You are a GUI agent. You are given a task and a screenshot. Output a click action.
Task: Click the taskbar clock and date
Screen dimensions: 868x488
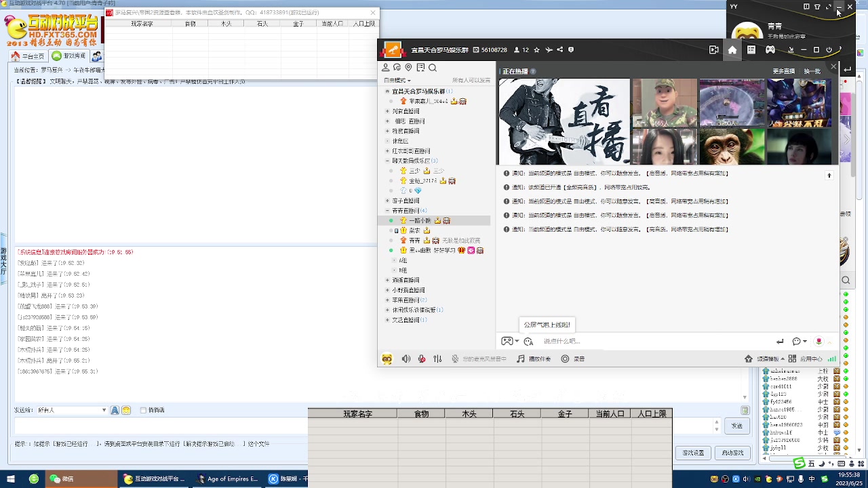tap(849, 479)
